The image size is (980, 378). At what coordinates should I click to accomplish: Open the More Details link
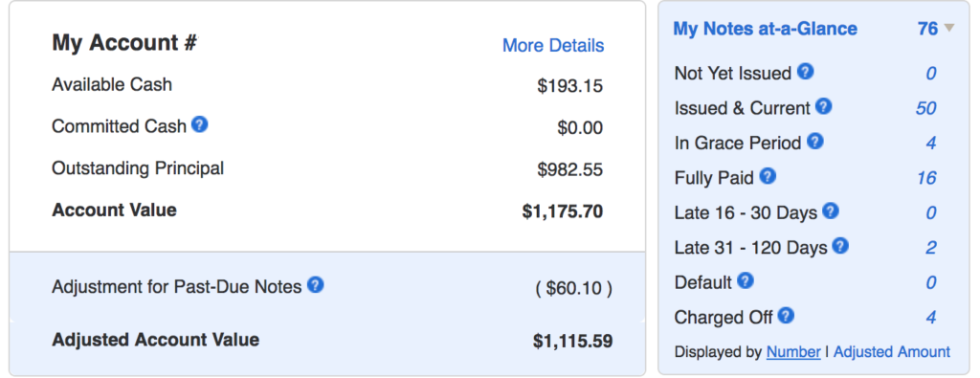(553, 46)
